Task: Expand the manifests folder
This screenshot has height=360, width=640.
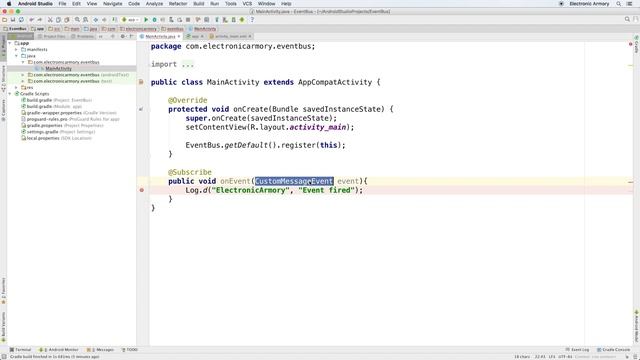Action: [x=16, y=49]
